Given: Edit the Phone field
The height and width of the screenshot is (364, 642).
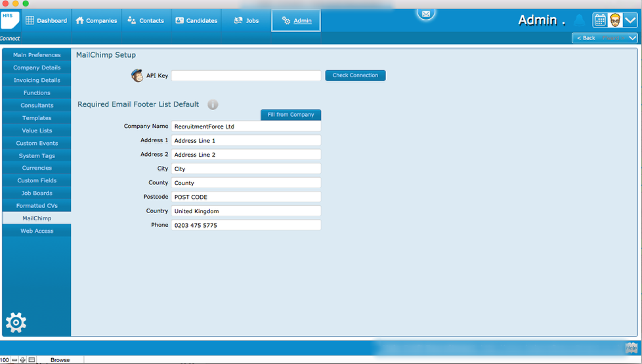Looking at the screenshot, I should point(246,225).
